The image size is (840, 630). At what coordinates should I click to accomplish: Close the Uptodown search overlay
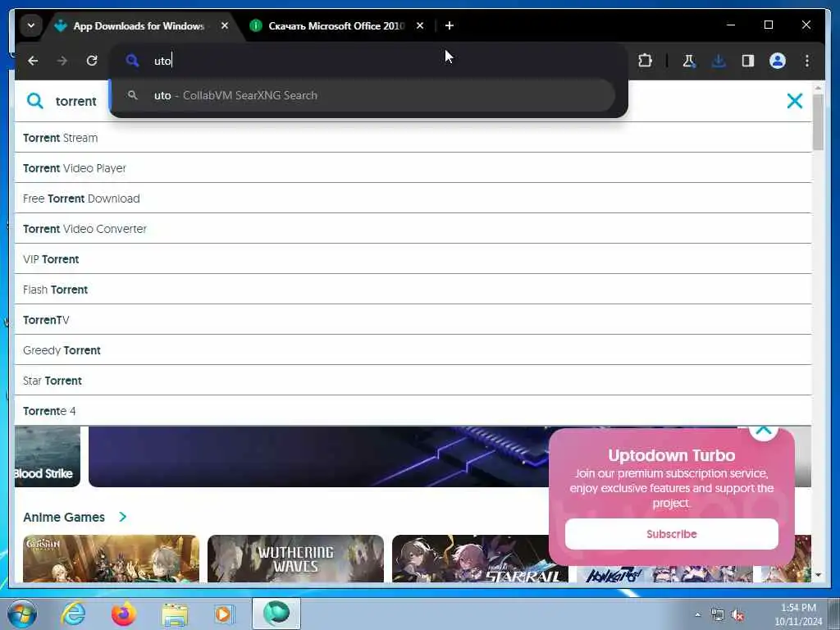click(x=794, y=101)
